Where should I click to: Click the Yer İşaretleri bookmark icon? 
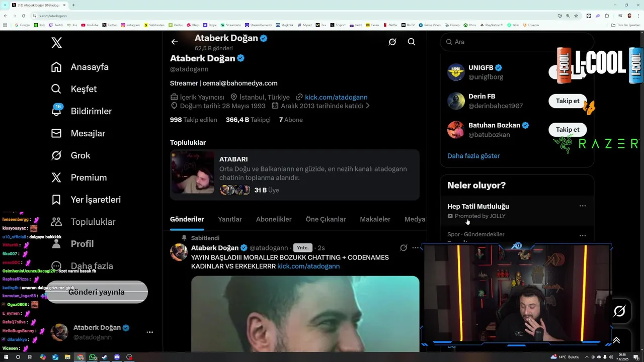(x=56, y=200)
